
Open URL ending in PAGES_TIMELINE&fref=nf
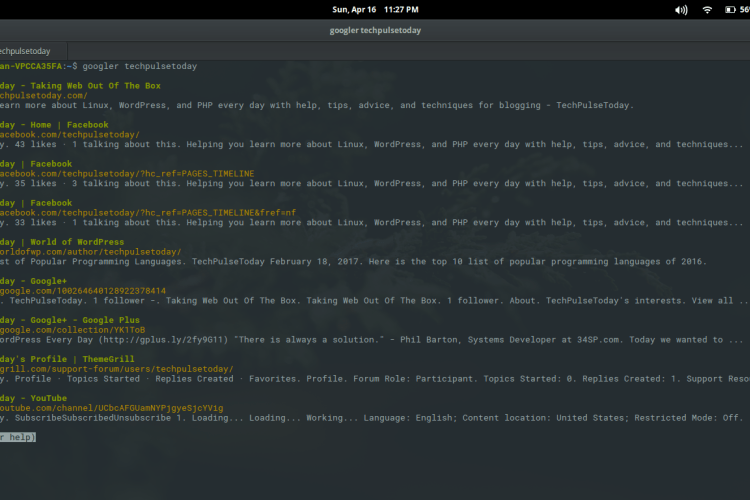(x=148, y=213)
